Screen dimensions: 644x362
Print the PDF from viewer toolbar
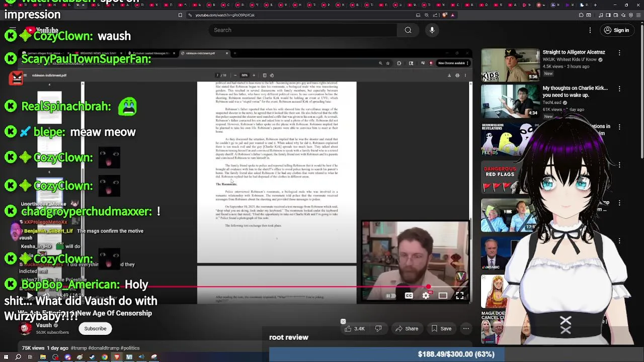coord(457,75)
